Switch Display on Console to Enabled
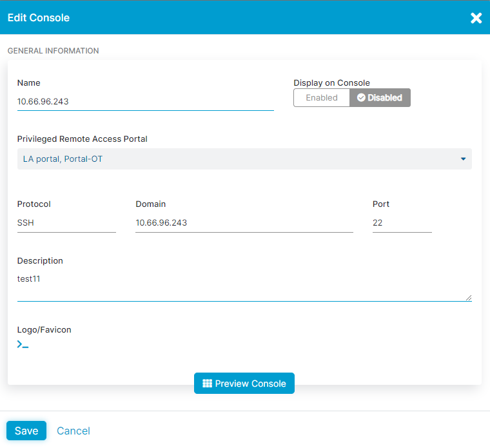Screen dimensions: 490x448 pos(322,98)
